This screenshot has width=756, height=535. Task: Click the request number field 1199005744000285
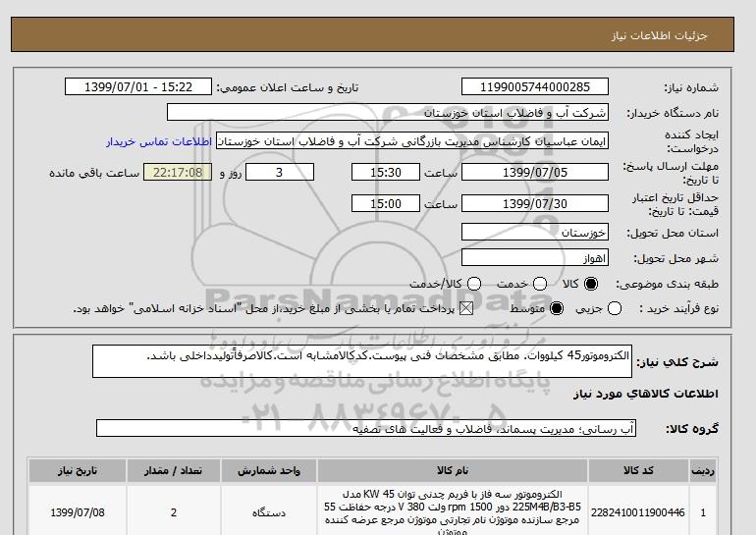coord(535,86)
